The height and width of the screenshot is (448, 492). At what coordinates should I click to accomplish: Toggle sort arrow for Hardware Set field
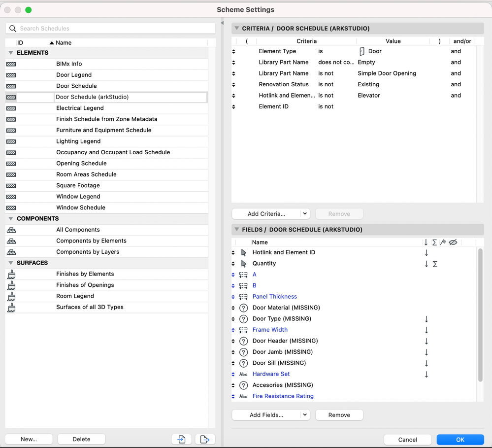[426, 375]
